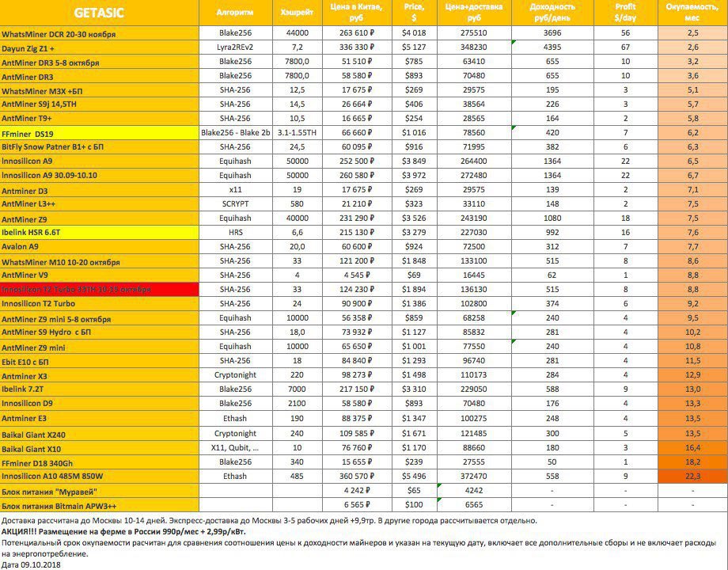Viewport: 728px width, 570px height.
Task: Select the 'HRS' algorithm cell
Action: 235,232
